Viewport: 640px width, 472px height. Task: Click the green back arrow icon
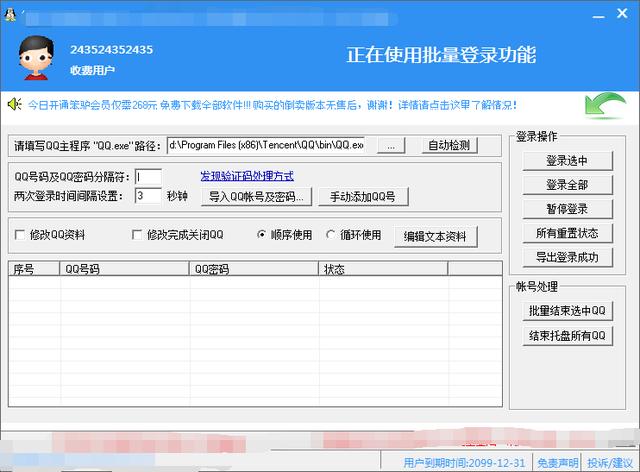(x=605, y=106)
